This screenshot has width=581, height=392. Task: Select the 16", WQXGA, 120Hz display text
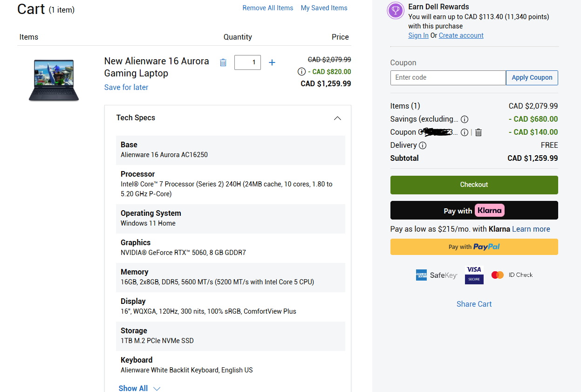pos(208,311)
